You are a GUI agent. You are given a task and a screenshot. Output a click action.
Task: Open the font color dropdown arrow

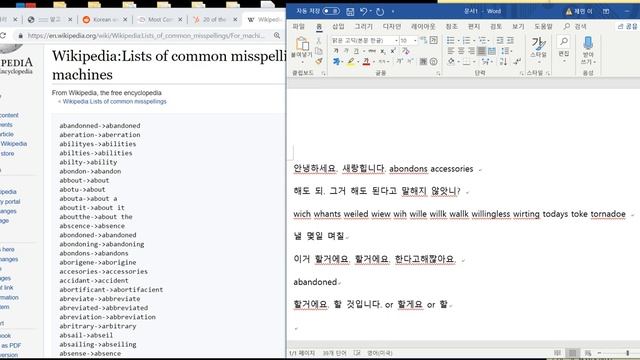point(373,62)
